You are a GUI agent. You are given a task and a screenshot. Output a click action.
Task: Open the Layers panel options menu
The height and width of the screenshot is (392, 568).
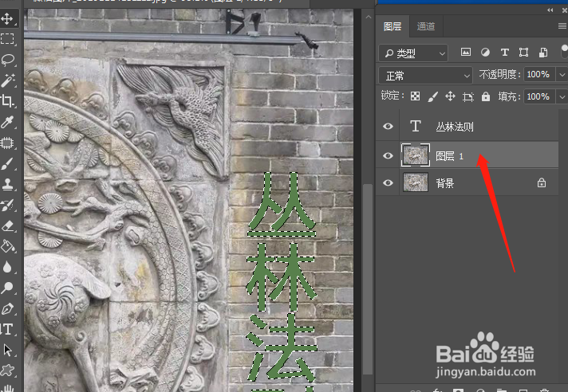click(x=562, y=26)
